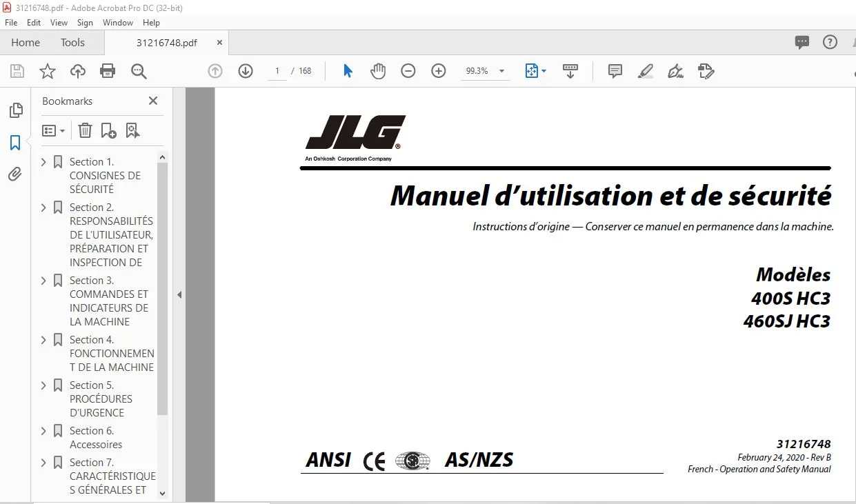The height and width of the screenshot is (504, 856).
Task: Open Section 1 CONSIGNES DE SÉCURITÉ bookmark
Action: point(105,175)
